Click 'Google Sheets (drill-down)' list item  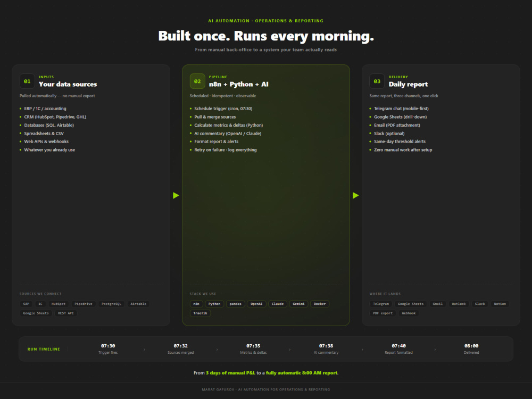click(401, 117)
